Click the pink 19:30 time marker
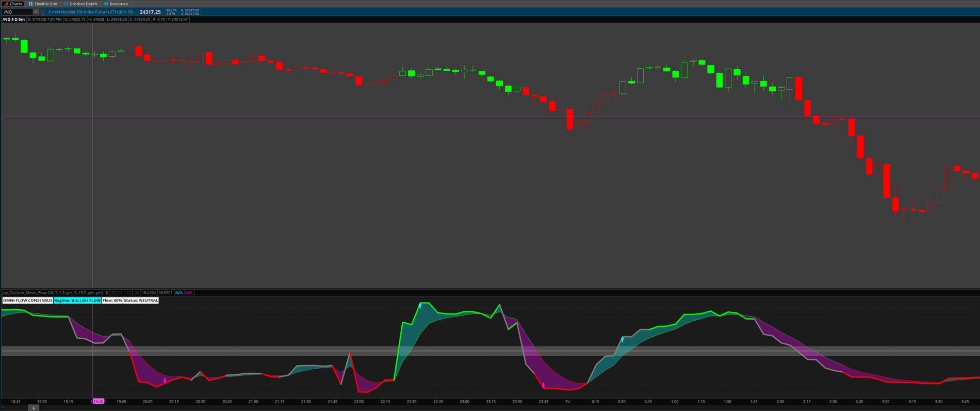The image size is (980, 411). click(x=98, y=401)
